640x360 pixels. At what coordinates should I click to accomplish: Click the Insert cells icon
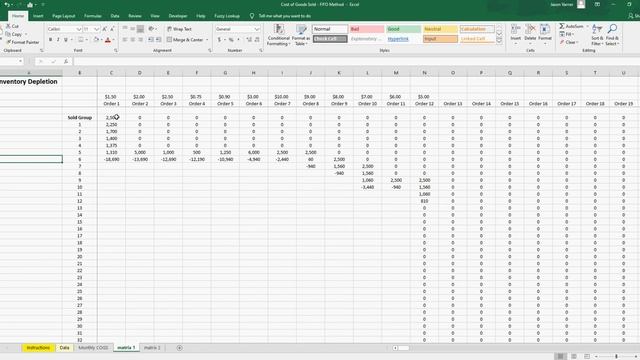click(516, 29)
